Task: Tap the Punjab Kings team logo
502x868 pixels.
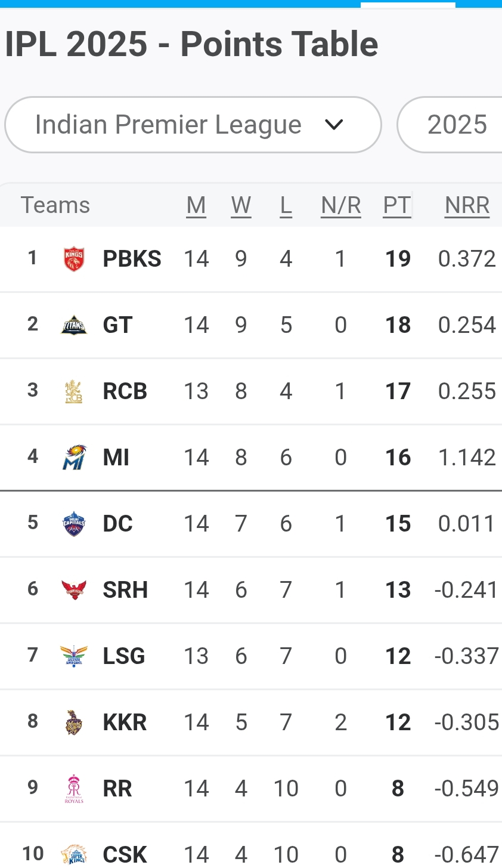Action: (x=74, y=259)
